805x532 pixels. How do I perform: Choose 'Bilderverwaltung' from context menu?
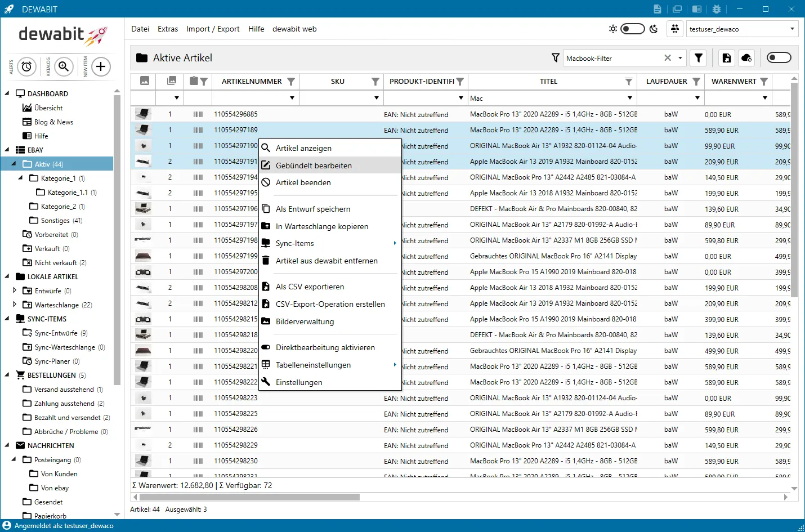point(330,321)
